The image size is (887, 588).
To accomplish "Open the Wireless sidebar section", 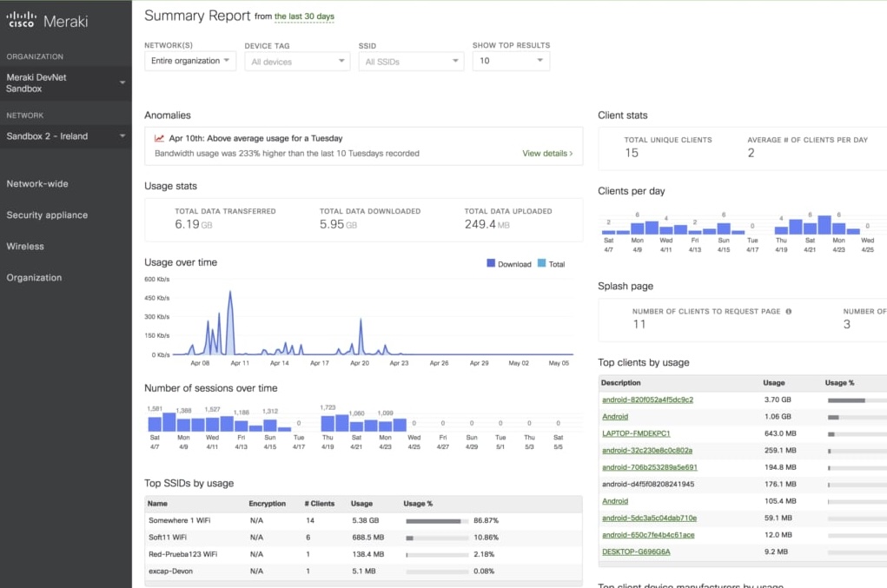I will pos(25,246).
